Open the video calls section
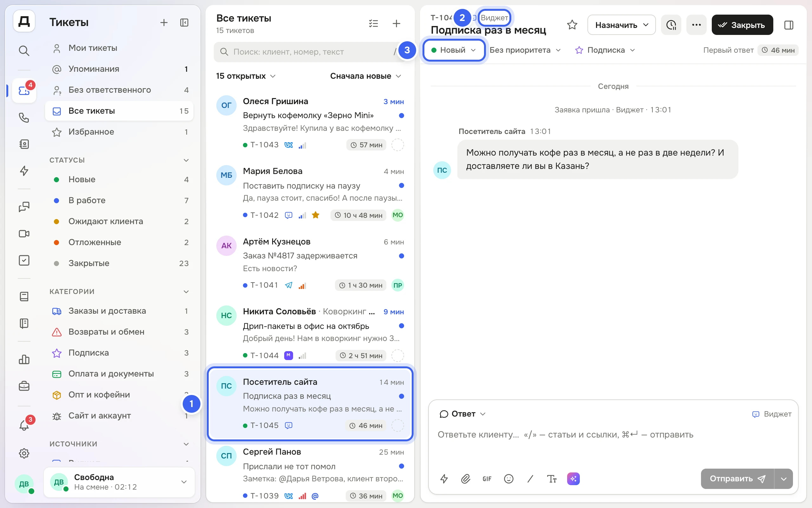 coord(24,233)
